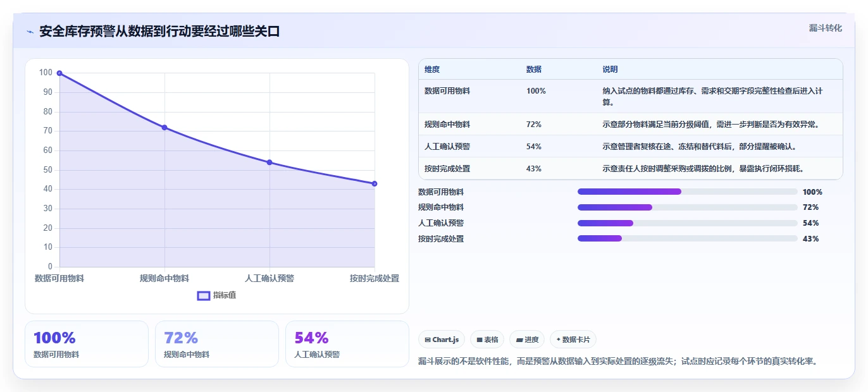868x392 pixels.
Task: Click table cell 按时完成处置
Action: pyautogui.click(x=447, y=169)
